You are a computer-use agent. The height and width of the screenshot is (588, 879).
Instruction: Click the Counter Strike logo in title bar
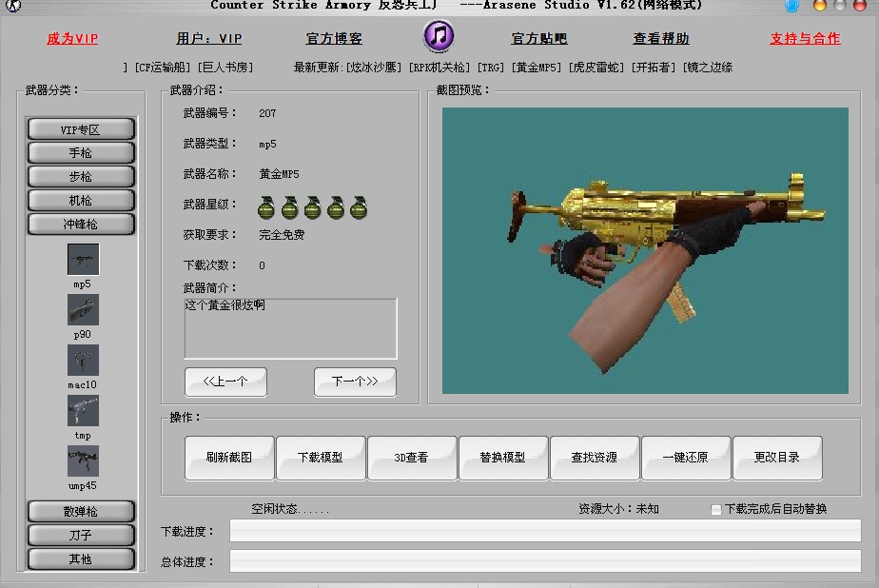13,6
